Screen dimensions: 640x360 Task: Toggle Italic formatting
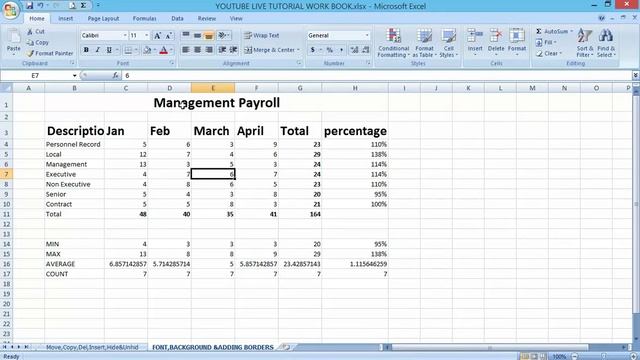(97, 50)
